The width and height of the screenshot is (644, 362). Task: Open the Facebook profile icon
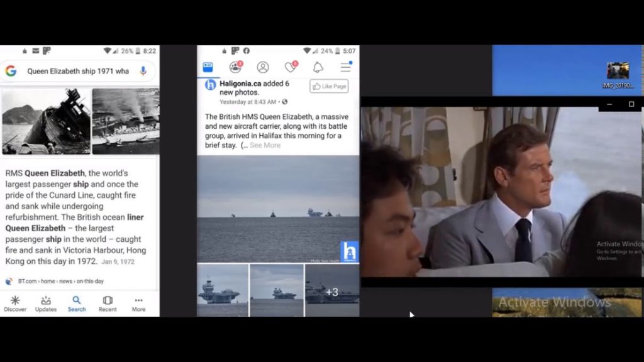tap(263, 67)
